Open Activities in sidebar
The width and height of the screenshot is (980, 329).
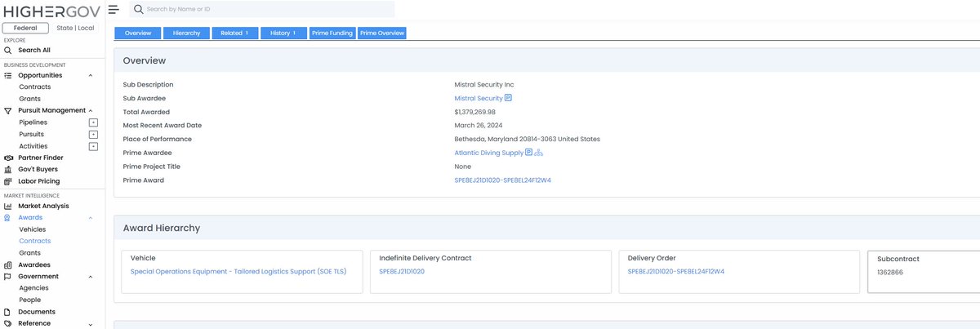click(x=33, y=146)
